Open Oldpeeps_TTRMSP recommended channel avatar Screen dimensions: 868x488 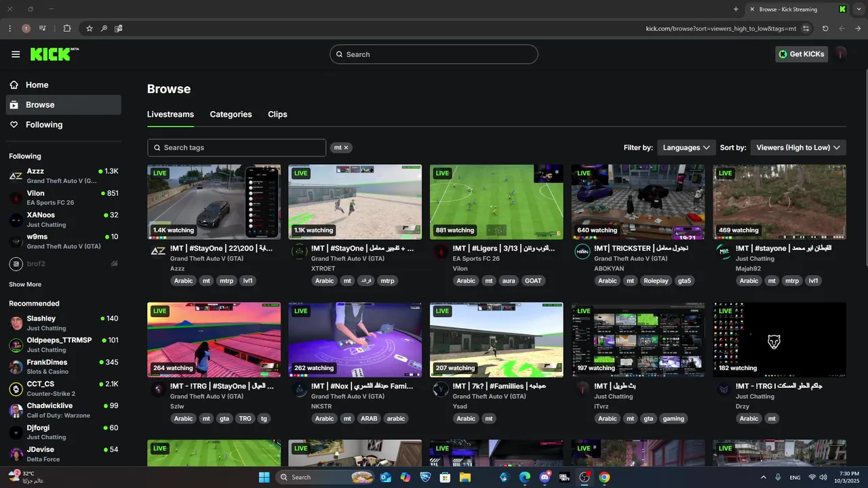16,345
